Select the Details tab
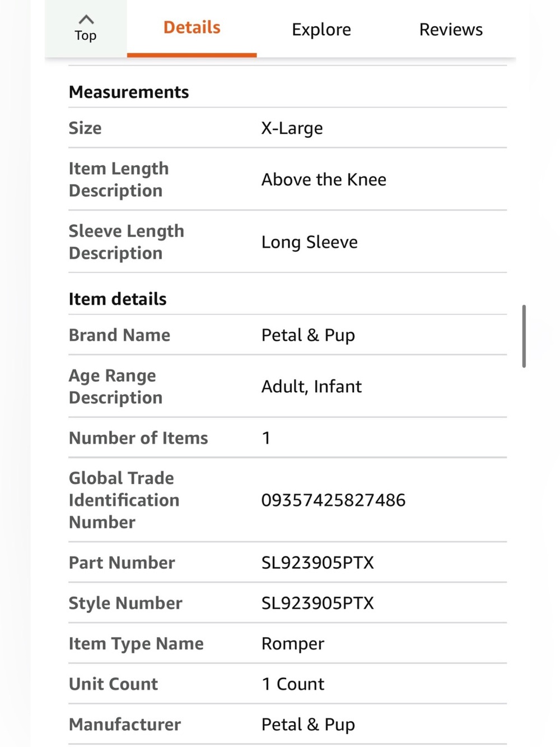Image resolution: width=560 pixels, height=747 pixels. click(x=192, y=28)
